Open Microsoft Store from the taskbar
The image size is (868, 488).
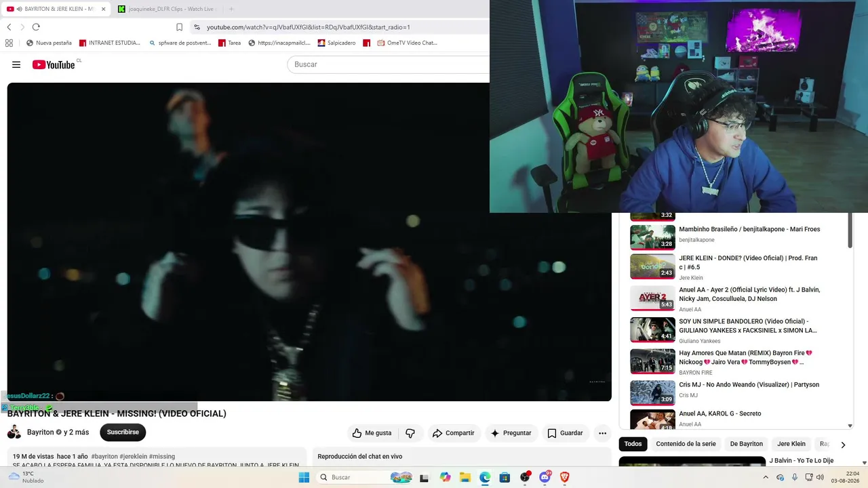tap(505, 477)
